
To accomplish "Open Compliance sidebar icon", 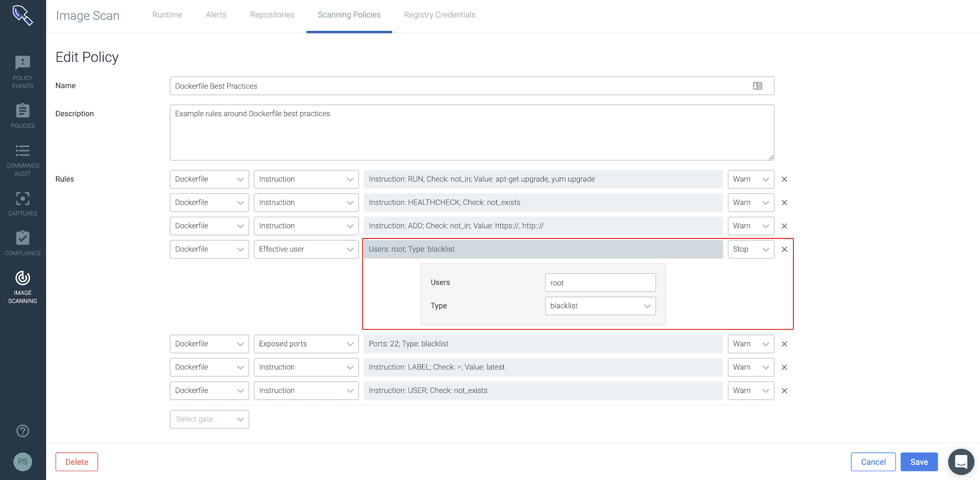I will (22, 243).
